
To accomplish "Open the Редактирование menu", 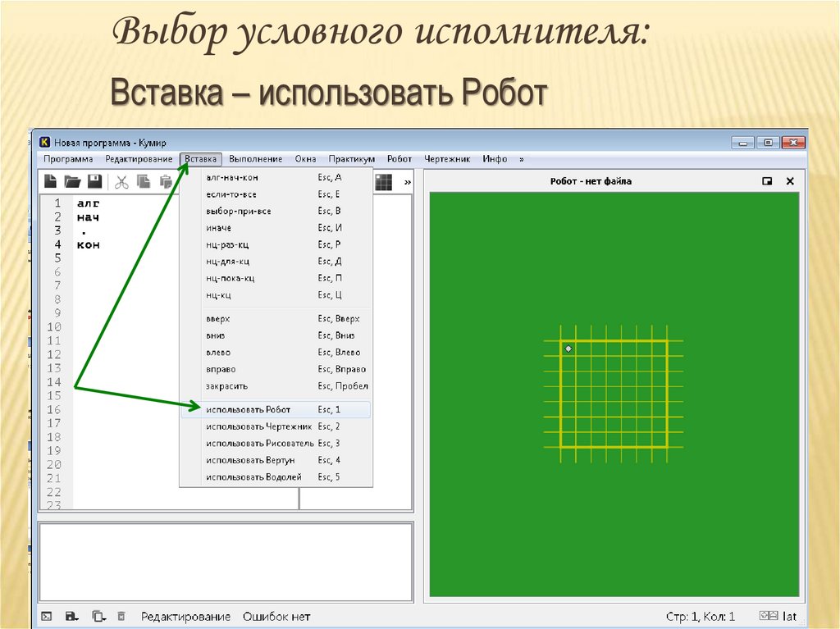I will coord(139,159).
